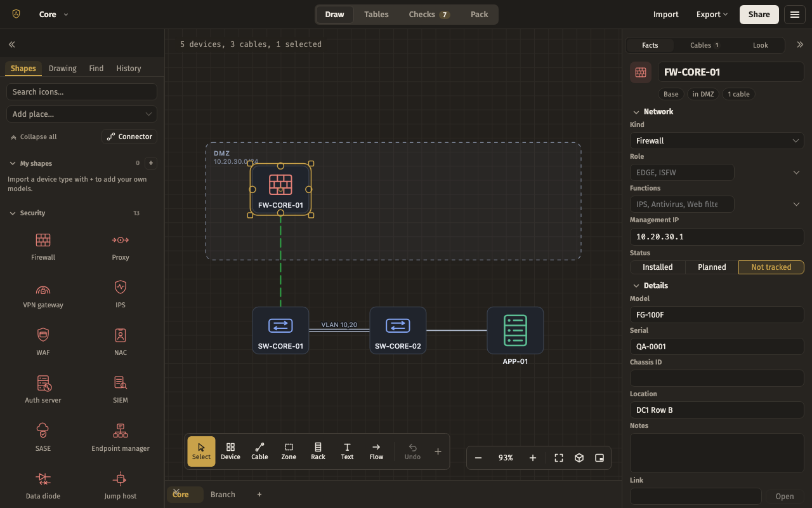
Task: Click the Connector button
Action: [129, 137]
